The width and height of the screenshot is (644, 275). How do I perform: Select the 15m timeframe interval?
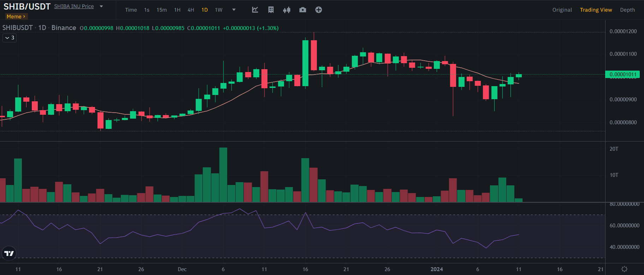162,10
